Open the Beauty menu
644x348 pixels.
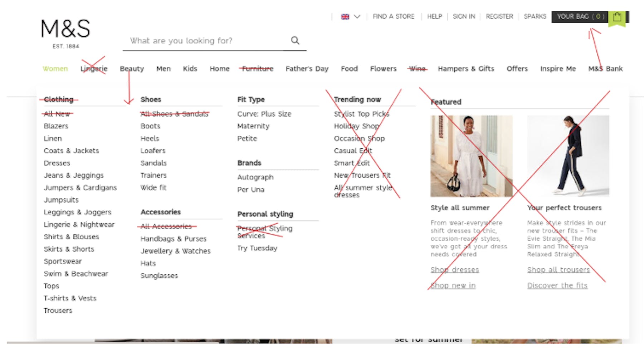[132, 69]
